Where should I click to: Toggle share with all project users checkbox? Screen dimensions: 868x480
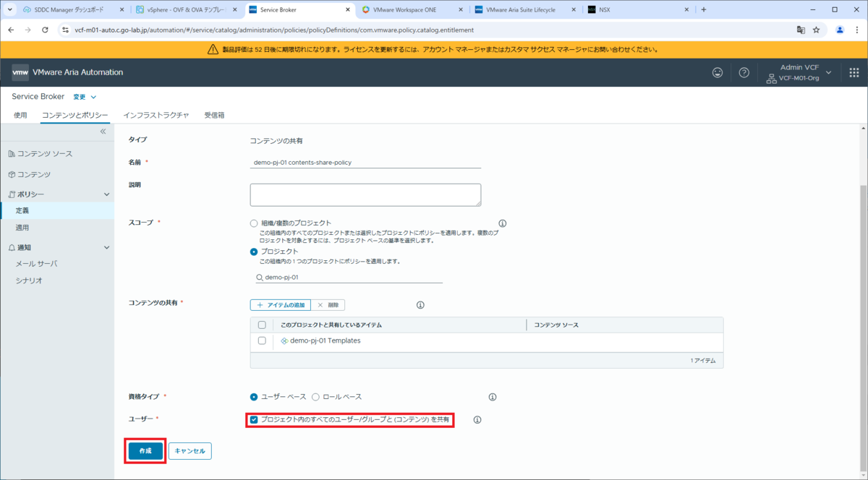(x=254, y=419)
